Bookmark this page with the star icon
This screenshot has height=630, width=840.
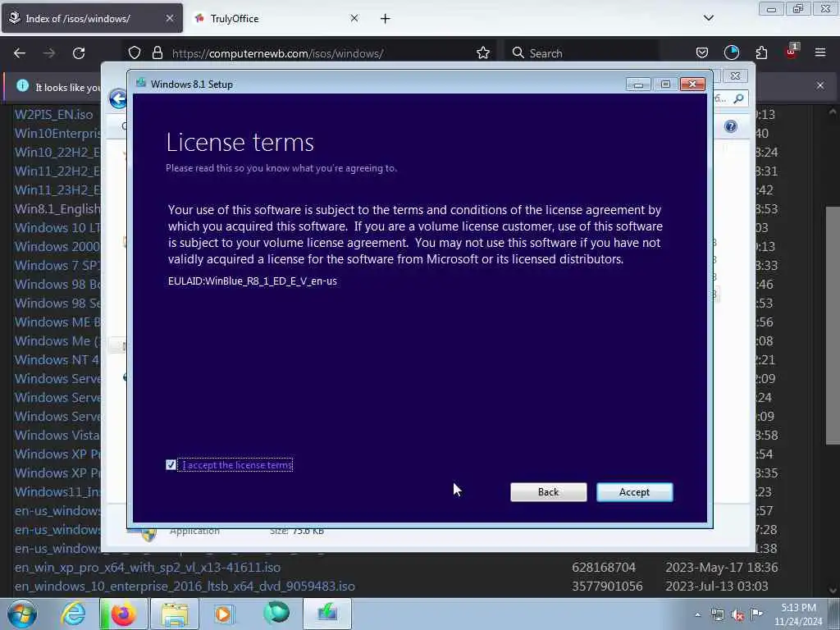[483, 53]
